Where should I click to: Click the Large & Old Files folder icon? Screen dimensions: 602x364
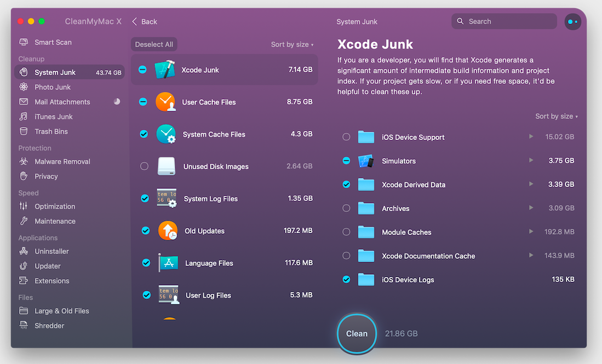coord(24,311)
